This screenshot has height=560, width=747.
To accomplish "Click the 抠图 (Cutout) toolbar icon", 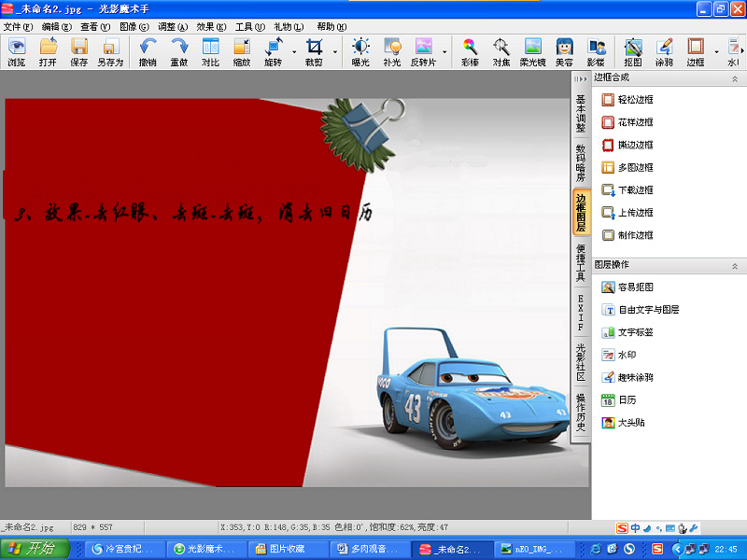I will click(x=633, y=52).
